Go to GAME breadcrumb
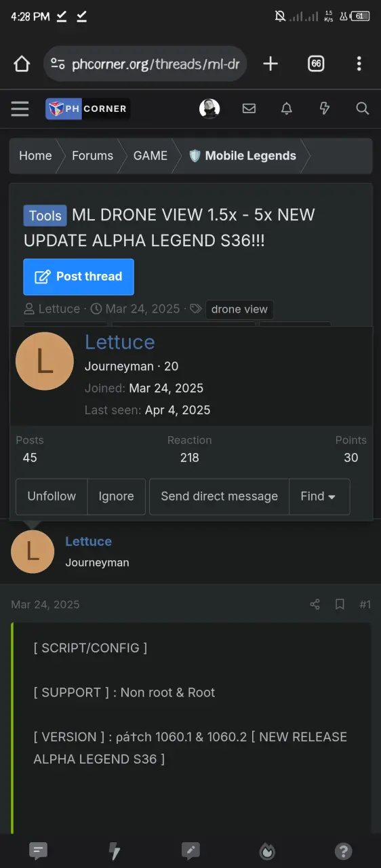 151,156
